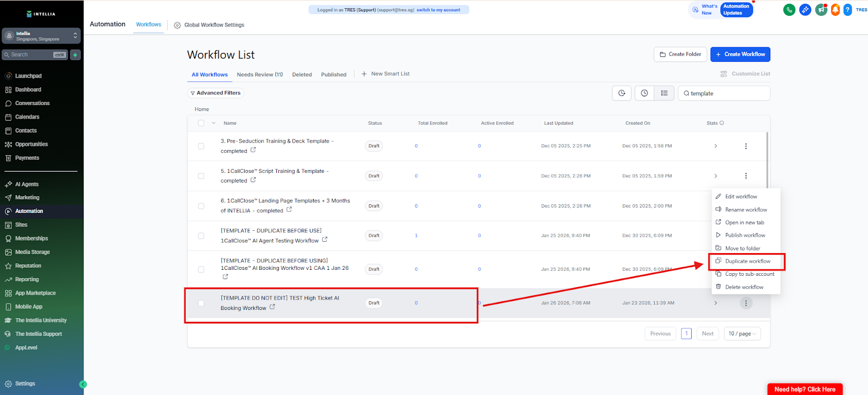The height and width of the screenshot is (395, 868).
Task: Click the recent-activity clock-arrow view button
Action: [622, 93]
